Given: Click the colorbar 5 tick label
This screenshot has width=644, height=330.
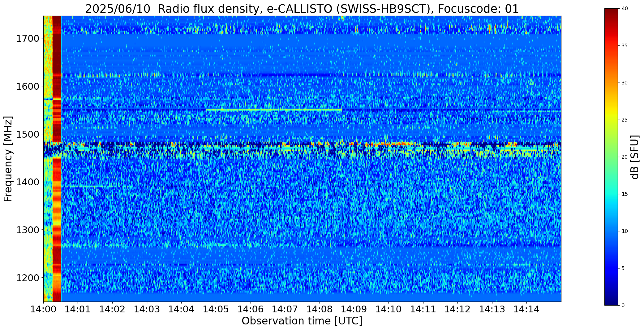Looking at the screenshot, I should 623,268.
